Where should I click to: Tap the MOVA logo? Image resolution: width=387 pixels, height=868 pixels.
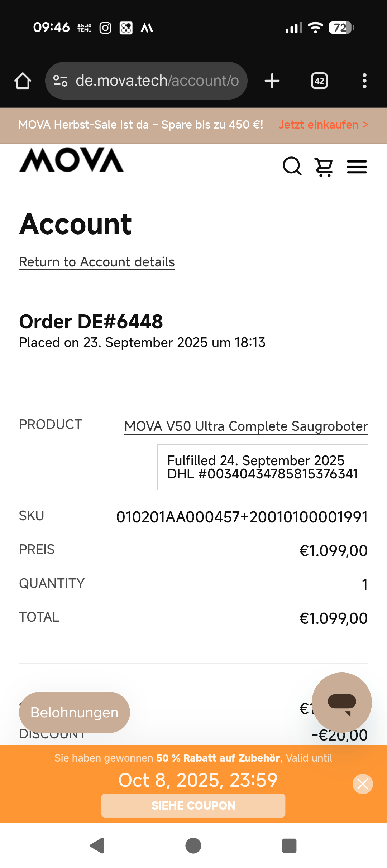(71, 160)
